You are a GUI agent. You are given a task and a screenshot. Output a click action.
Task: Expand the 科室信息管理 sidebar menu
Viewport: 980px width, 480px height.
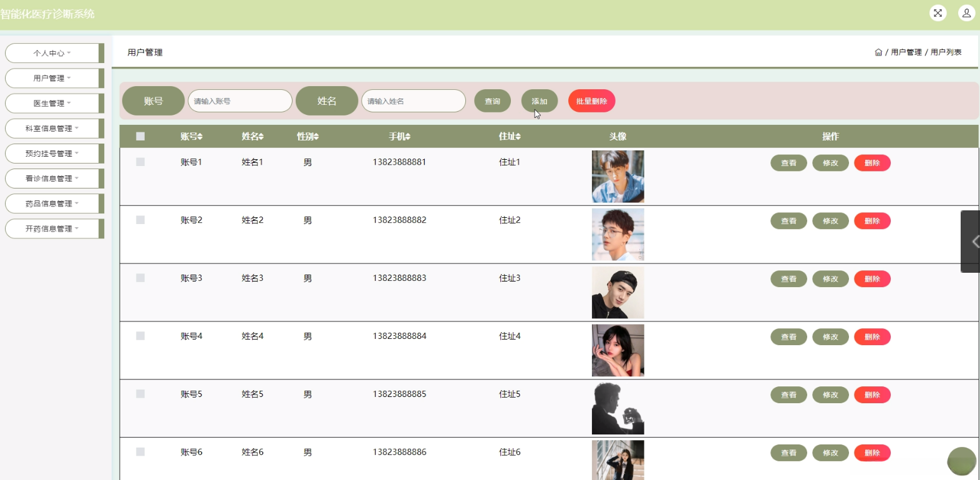(54, 129)
